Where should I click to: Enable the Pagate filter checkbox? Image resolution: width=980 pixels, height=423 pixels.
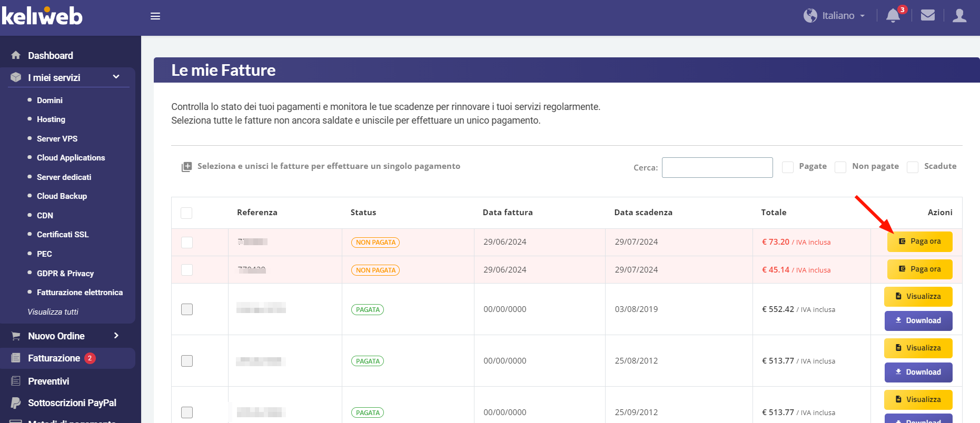click(788, 167)
